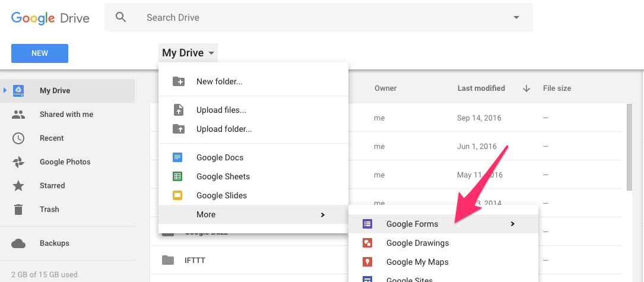Click the New folder icon in menu
Viewport: 644px width, 282px height.
click(x=177, y=81)
